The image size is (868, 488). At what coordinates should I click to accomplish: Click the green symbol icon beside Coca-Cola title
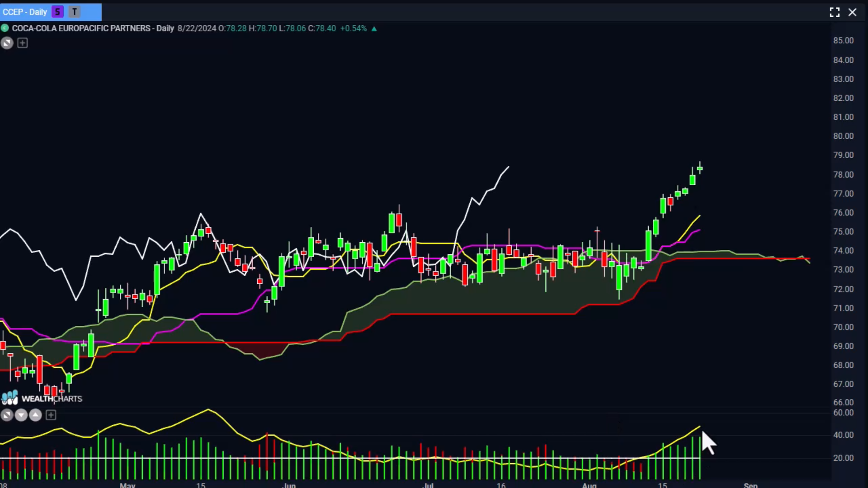(5, 28)
